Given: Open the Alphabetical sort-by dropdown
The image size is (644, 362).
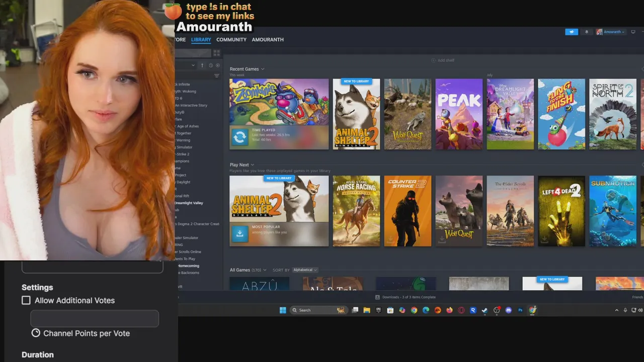Looking at the screenshot, I should [x=305, y=270].
